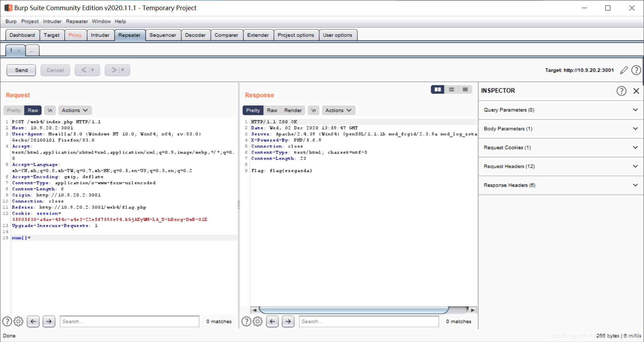This screenshot has width=644, height=342.
Task: Click the edit target pencil icon
Action: 624,70
